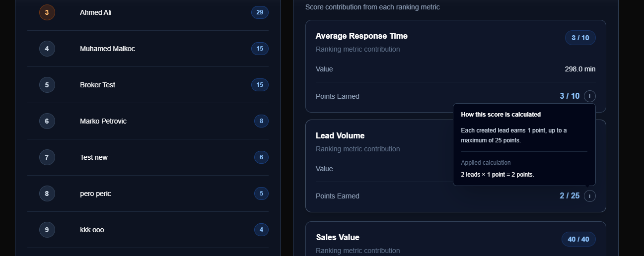Click the Average Response Time heading
Image resolution: width=644 pixels, height=256 pixels.
(361, 36)
